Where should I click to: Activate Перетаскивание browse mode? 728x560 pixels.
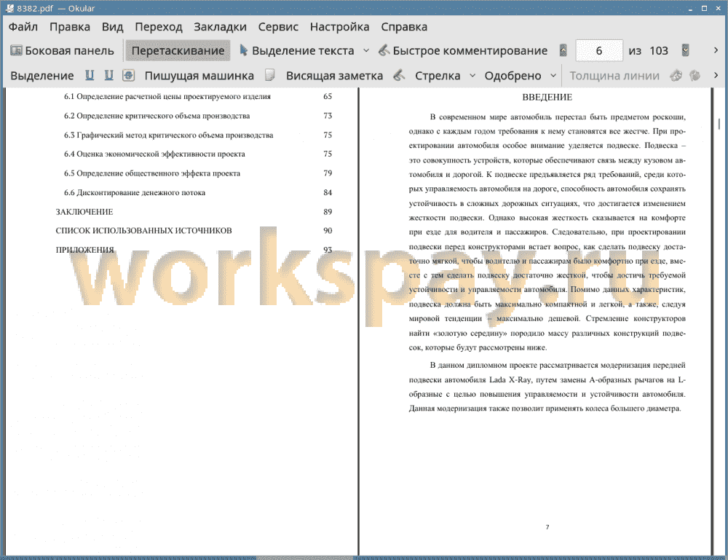tap(178, 51)
